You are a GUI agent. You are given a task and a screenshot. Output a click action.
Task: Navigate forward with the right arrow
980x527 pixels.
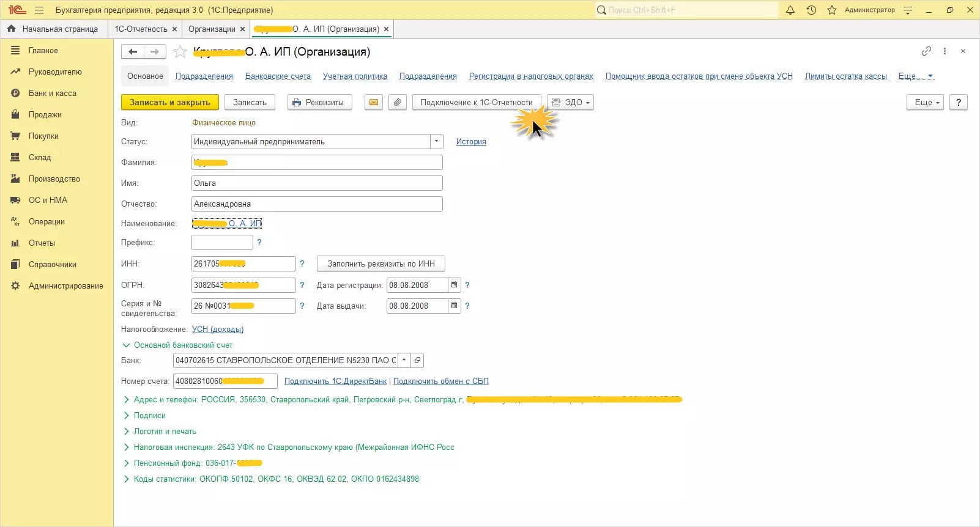[155, 52]
